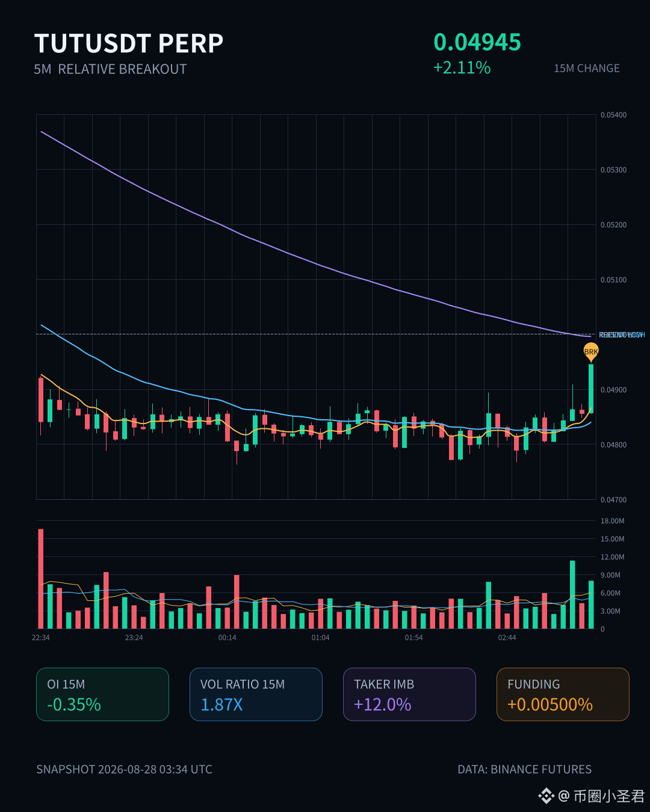
Task: Click the 0.05200 price axis label
Action: [613, 225]
